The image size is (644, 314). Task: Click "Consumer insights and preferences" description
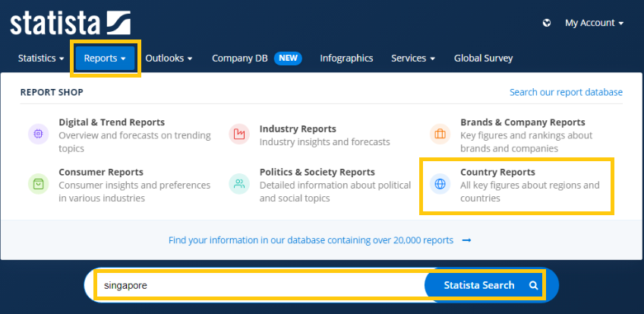(134, 192)
